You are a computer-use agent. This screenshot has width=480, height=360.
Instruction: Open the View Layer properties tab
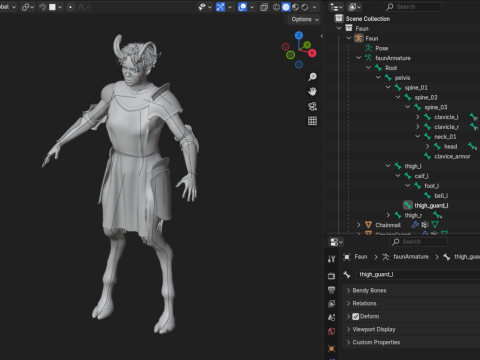[331, 304]
